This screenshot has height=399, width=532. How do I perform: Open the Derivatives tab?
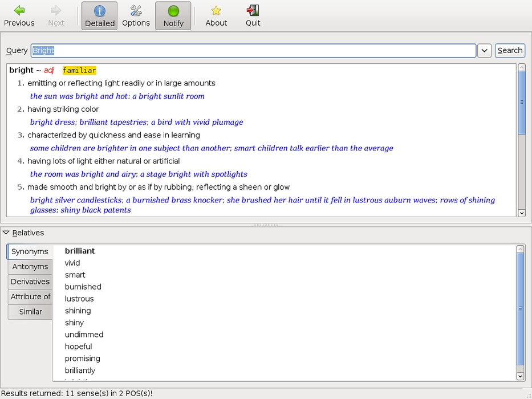[x=30, y=282]
